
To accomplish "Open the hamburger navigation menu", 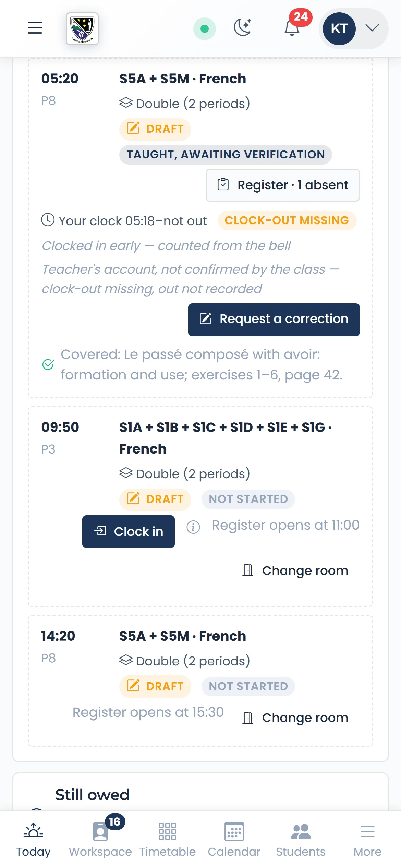I will [x=35, y=28].
